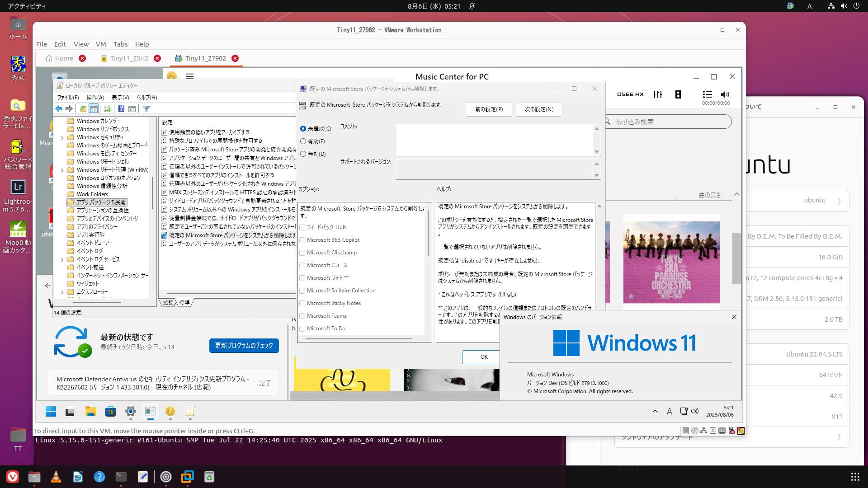Expand the Windows リモート管理 (WinRM) tree node
Screen dimensions: 868x488
pos(62,170)
